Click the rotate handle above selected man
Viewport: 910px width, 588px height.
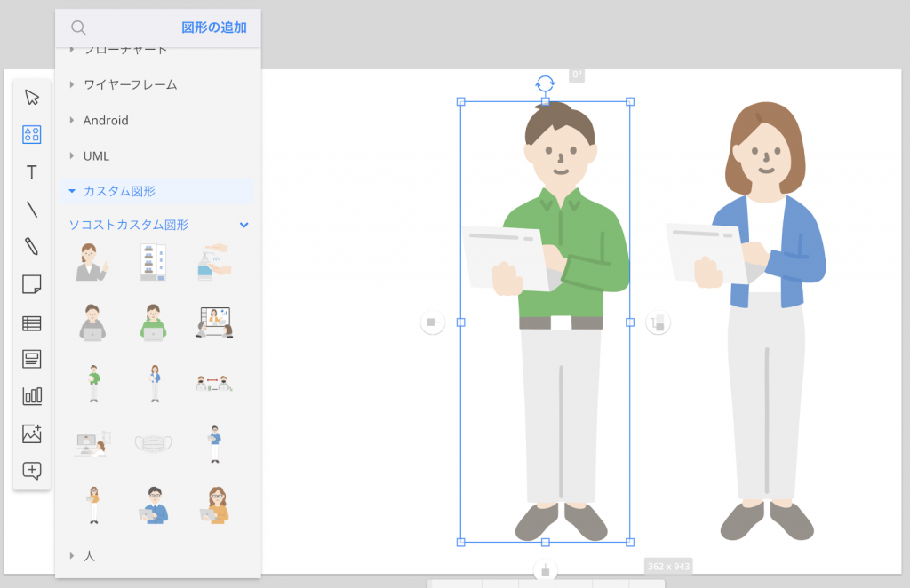point(545,84)
